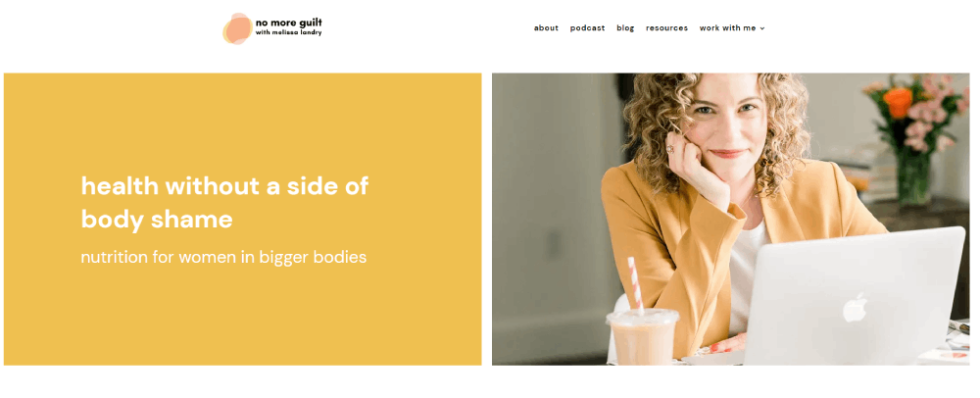Navigate to the blog
Viewport: 980px width, 398px height.
(x=625, y=28)
